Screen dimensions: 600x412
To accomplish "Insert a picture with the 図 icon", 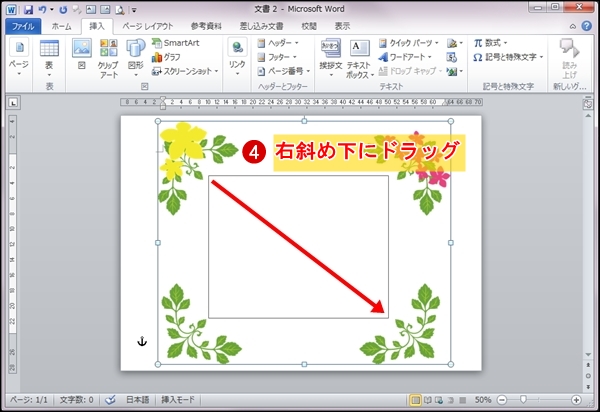I will click(82, 54).
